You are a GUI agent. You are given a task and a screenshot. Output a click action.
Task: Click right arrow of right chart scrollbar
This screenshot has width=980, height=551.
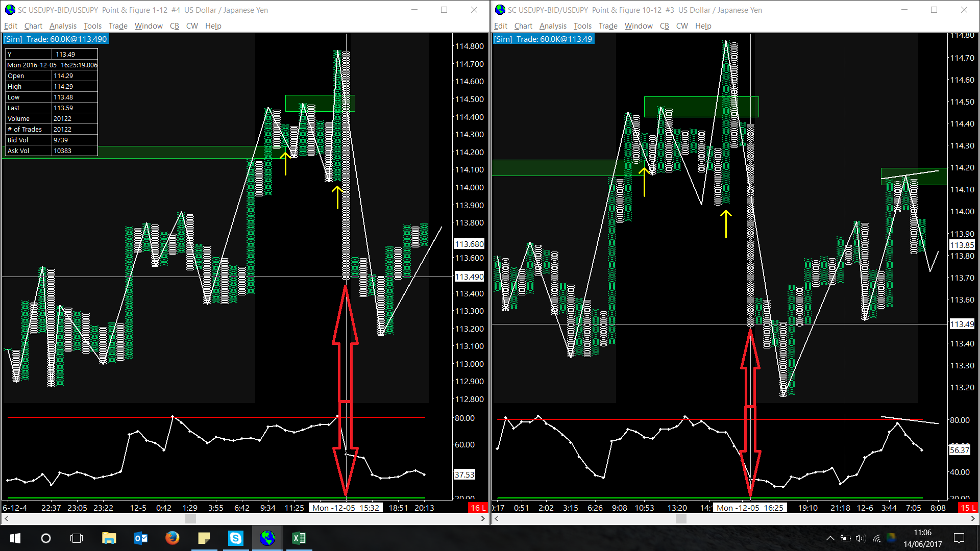[972, 519]
